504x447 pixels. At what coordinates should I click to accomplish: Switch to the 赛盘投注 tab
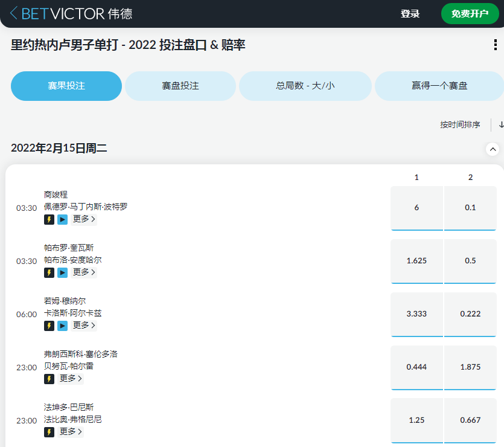click(180, 86)
